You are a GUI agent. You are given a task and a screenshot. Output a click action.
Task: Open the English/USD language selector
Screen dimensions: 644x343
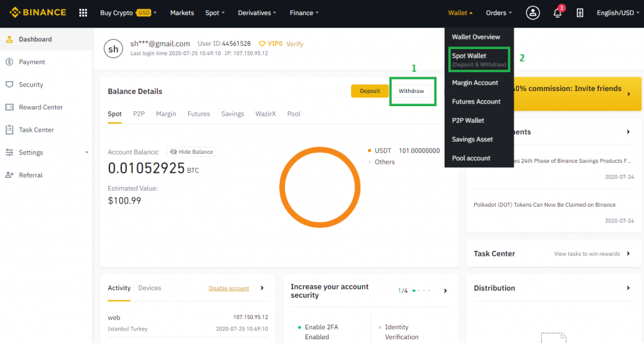coord(618,13)
